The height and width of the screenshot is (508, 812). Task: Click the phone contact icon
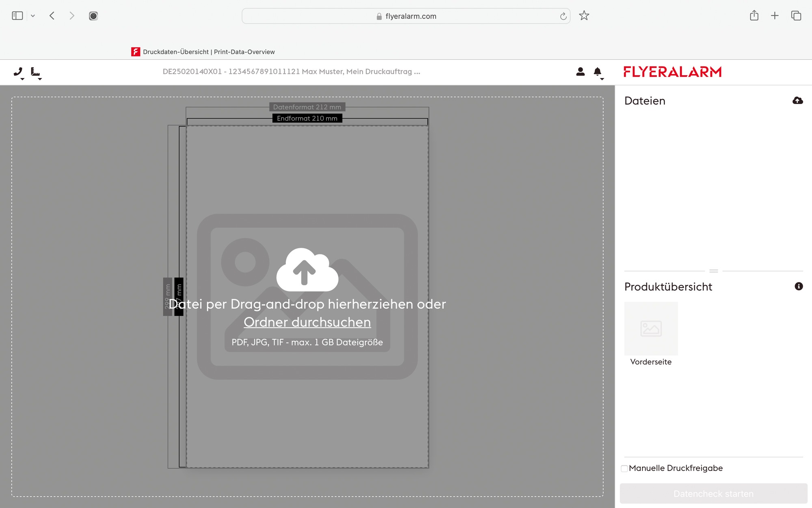click(18, 72)
